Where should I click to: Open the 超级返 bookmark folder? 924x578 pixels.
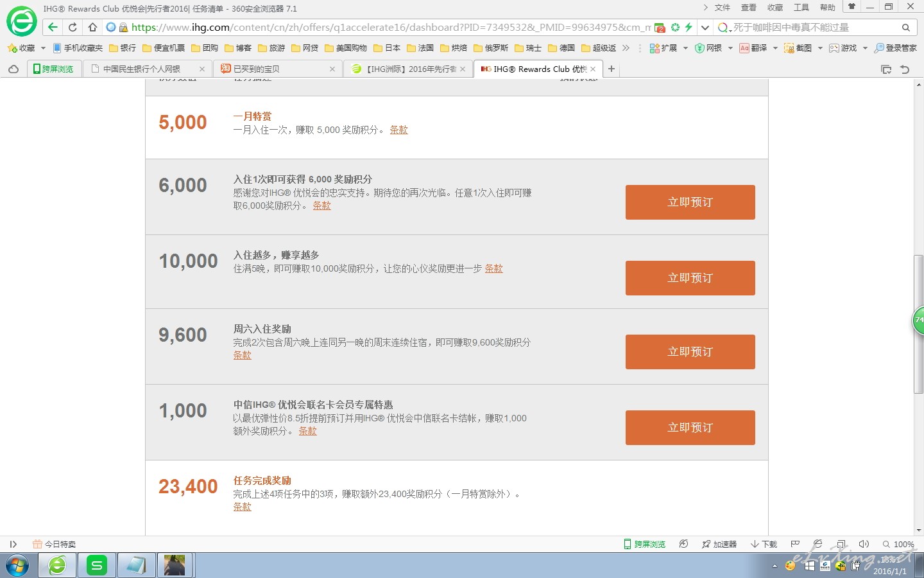click(x=599, y=48)
